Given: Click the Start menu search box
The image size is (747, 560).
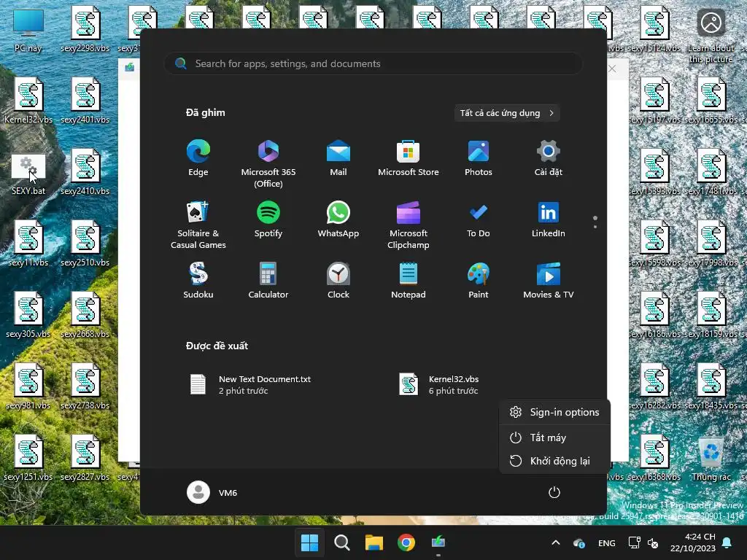Looking at the screenshot, I should tap(373, 63).
